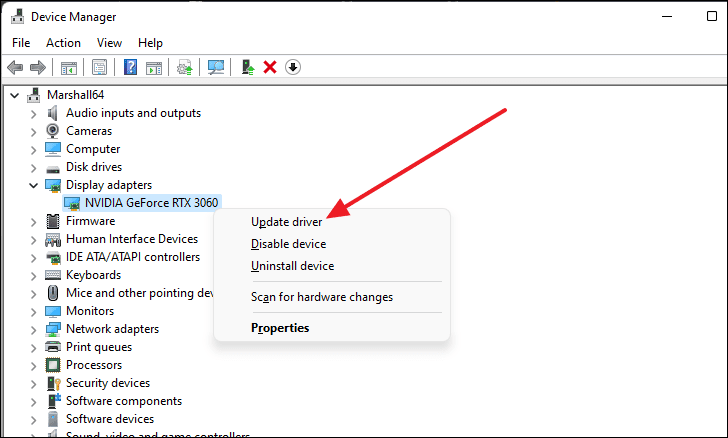
Task: Click the Cameras webcam icon
Action: (53, 131)
